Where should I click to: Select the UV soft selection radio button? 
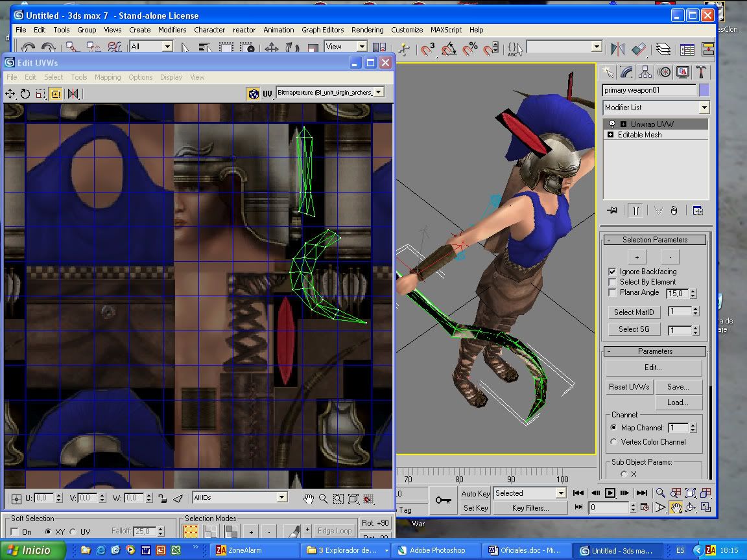73,531
